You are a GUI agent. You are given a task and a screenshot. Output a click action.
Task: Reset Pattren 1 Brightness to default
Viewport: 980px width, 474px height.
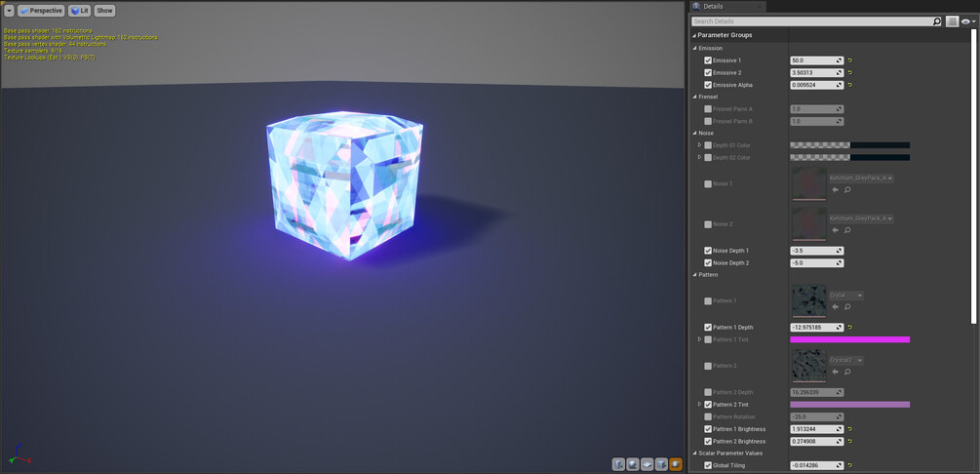(x=850, y=429)
